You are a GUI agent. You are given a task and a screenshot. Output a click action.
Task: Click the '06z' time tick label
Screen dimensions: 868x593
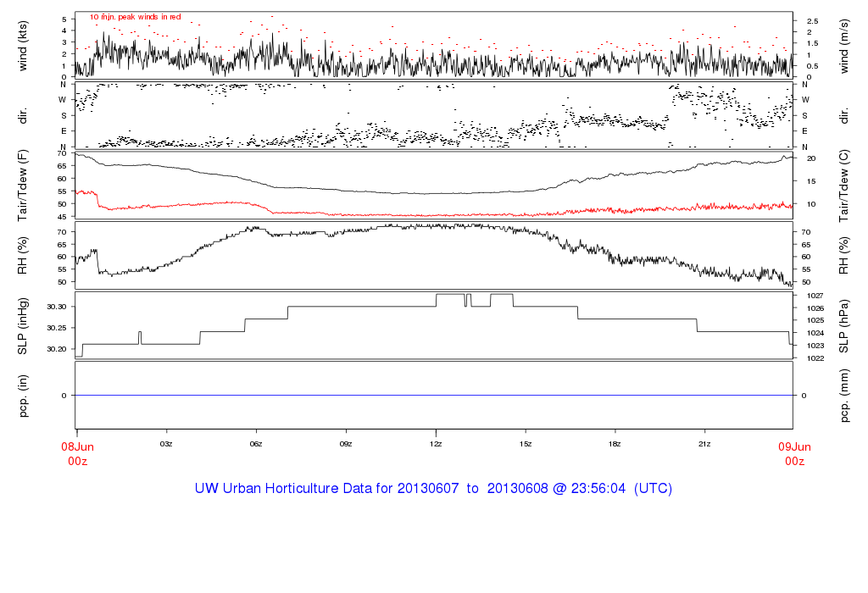[x=256, y=444]
